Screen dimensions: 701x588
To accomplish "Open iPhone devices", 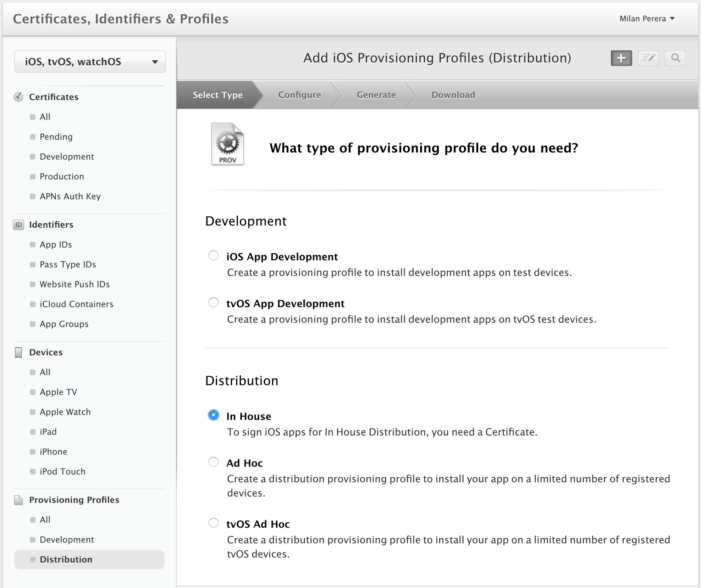I will pos(53,451).
